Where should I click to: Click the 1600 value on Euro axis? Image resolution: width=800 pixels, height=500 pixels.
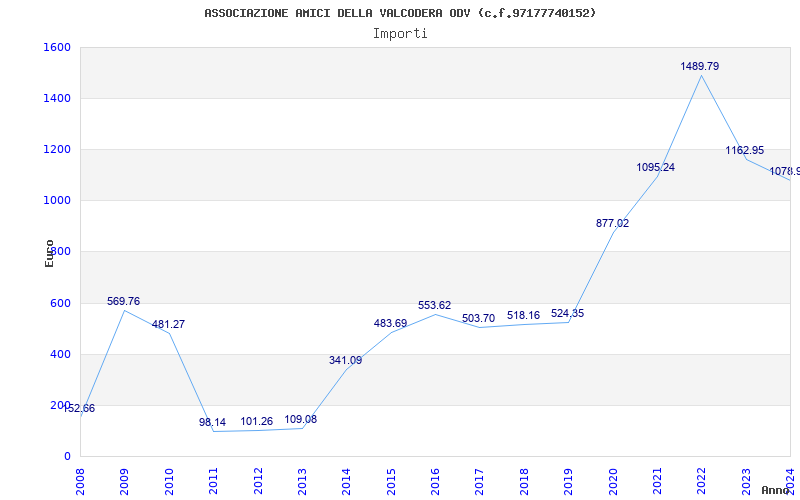coord(57,47)
